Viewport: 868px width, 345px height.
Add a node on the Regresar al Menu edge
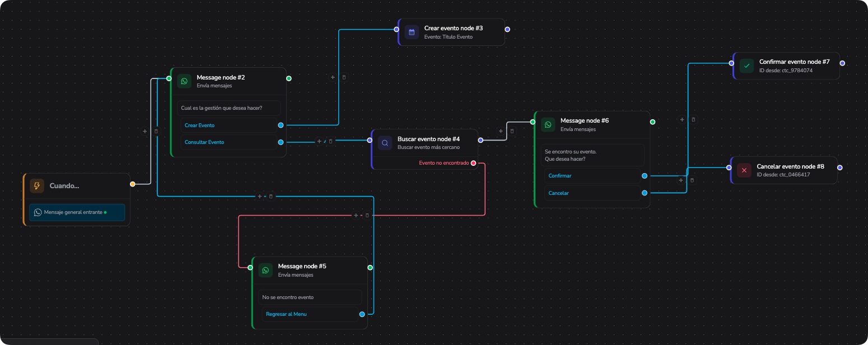click(x=259, y=197)
